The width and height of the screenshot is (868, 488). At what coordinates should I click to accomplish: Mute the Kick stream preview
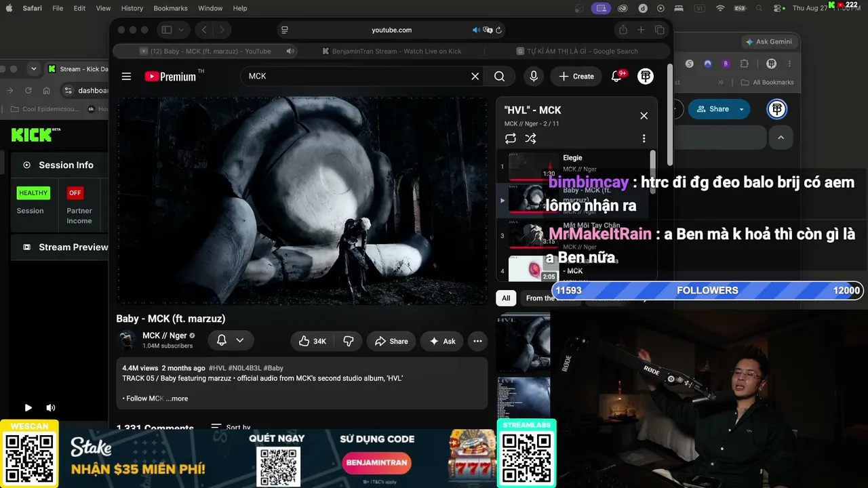point(50,408)
